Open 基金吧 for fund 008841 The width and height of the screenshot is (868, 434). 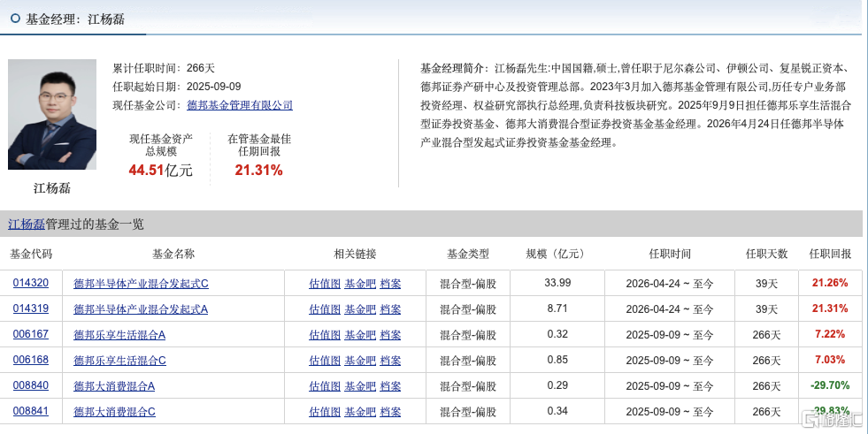click(x=360, y=411)
